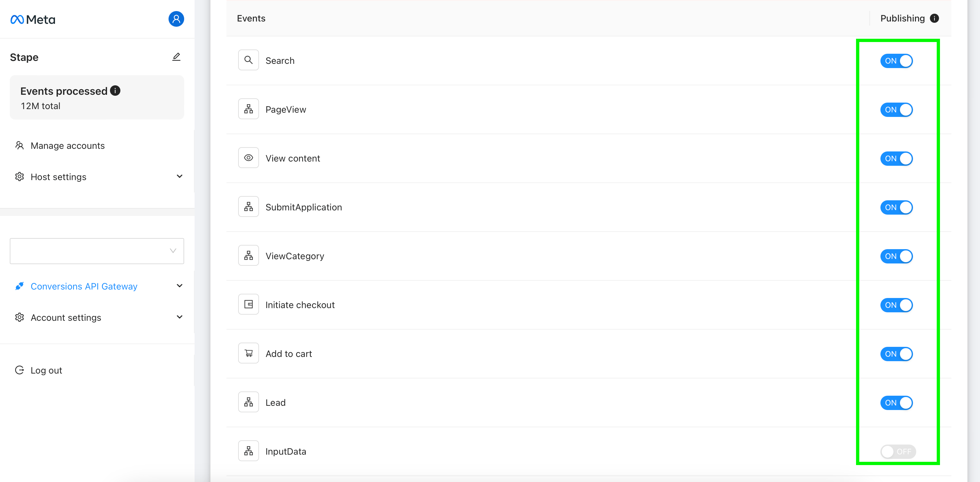Enable publishing for InputData event

coord(898,451)
